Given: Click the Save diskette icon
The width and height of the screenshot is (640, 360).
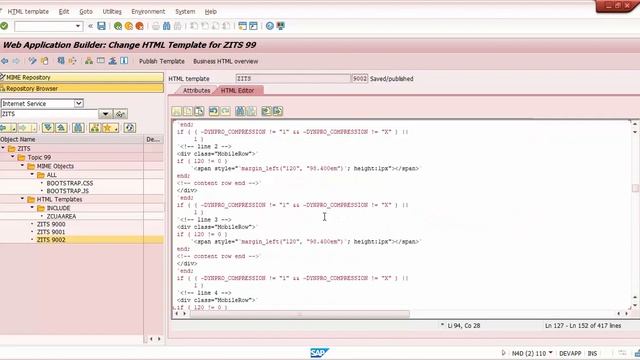Looking at the screenshot, I should (x=101, y=26).
